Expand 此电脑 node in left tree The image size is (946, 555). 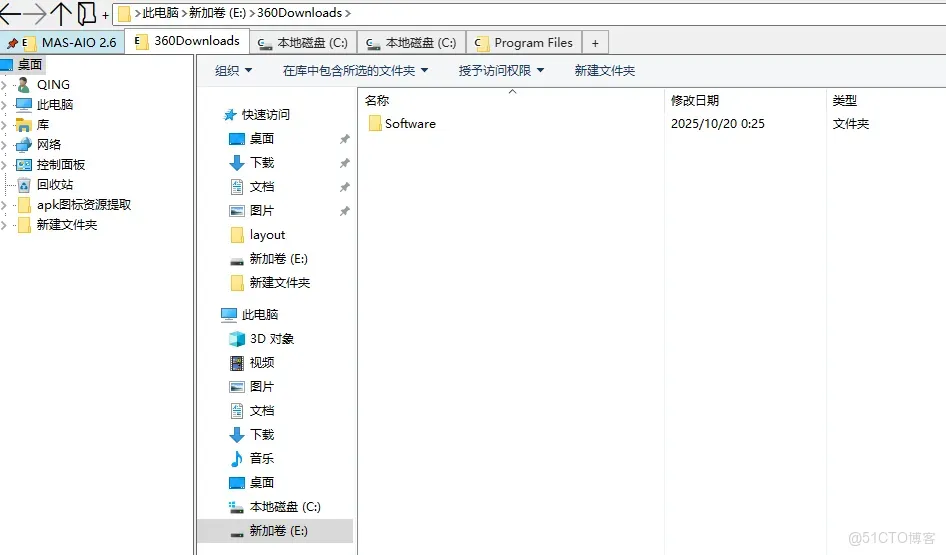(4, 105)
